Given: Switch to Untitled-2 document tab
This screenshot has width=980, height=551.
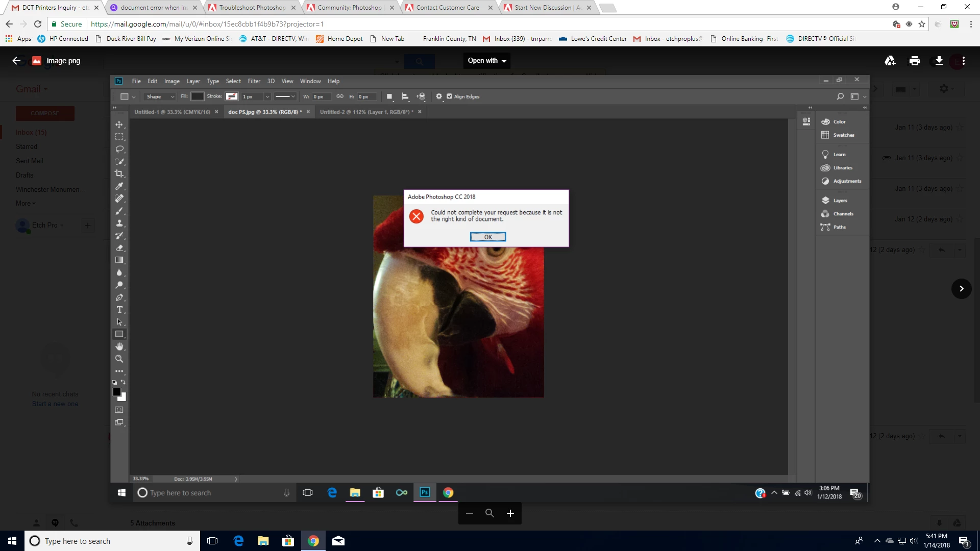Looking at the screenshot, I should click(366, 112).
